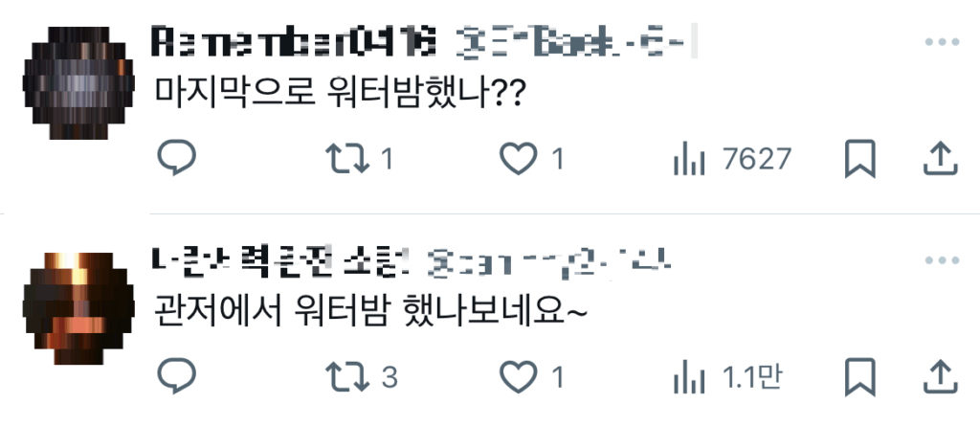Retweet the 마지막으로 워터밤했나 tweet
Image resolution: width=980 pixels, height=426 pixels.
(360, 159)
